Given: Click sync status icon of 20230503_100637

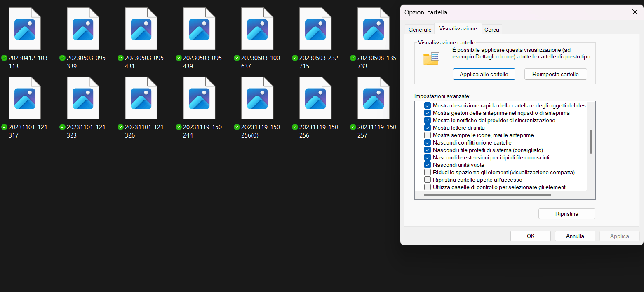Looking at the screenshot, I should (x=237, y=58).
